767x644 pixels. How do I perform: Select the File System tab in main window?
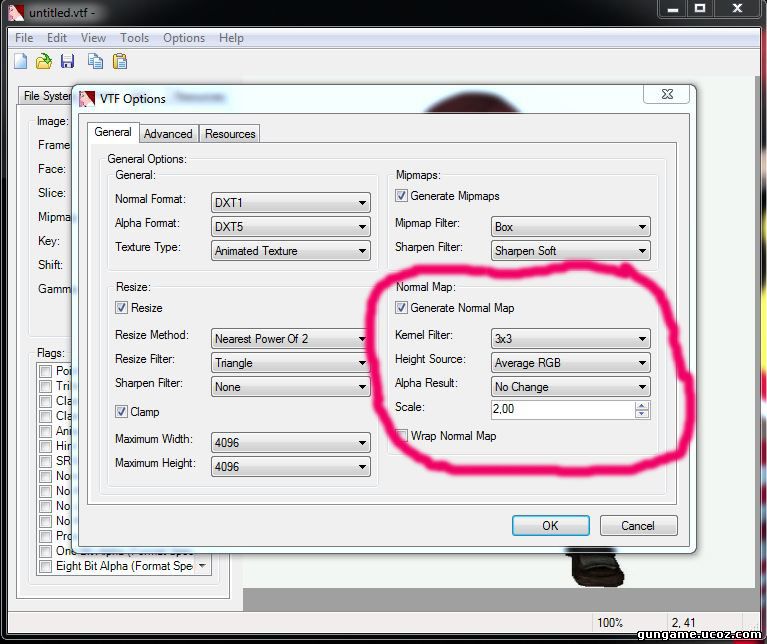(x=46, y=96)
